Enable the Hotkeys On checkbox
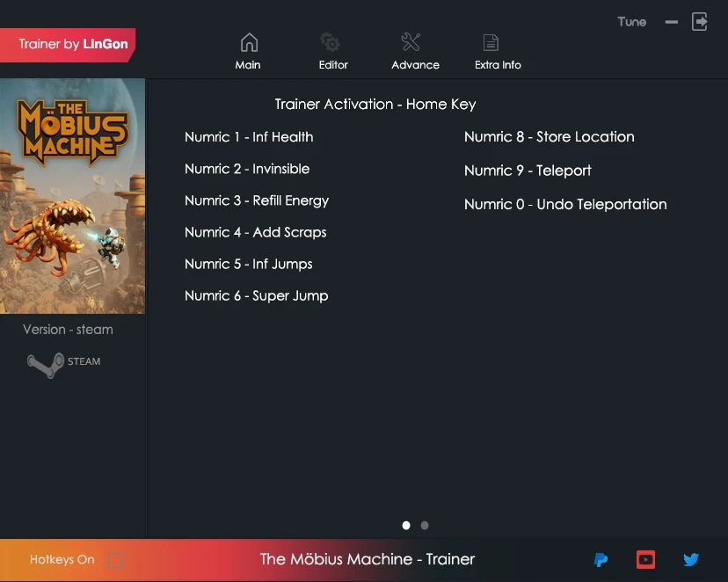 115,560
